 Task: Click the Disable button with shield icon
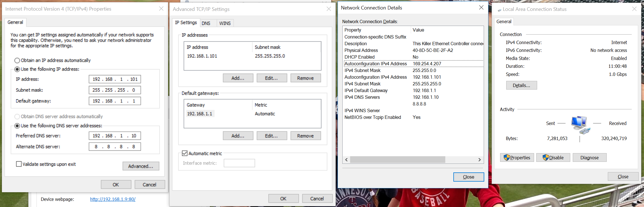553,158
